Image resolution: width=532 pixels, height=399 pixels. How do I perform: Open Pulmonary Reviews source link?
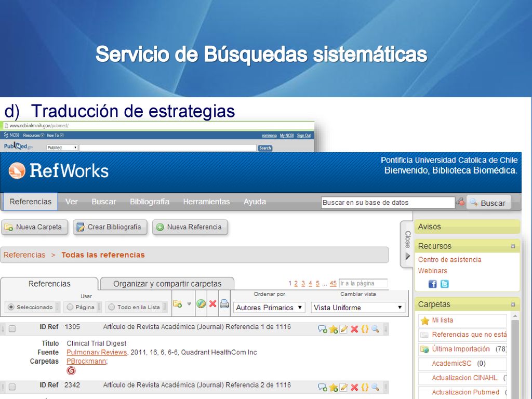[x=97, y=352]
